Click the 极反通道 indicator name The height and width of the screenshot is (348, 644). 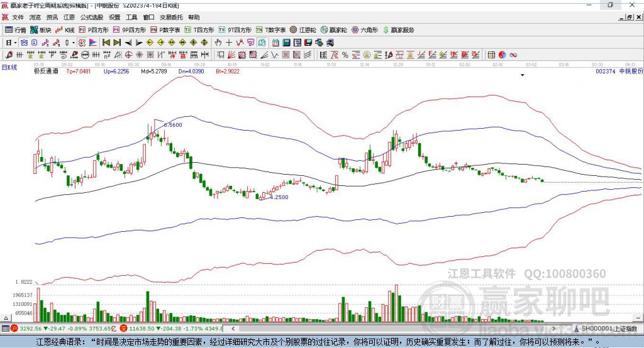[46, 72]
